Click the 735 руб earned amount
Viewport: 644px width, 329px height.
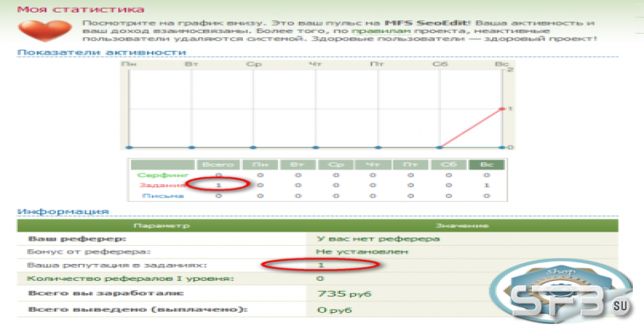[344, 294]
